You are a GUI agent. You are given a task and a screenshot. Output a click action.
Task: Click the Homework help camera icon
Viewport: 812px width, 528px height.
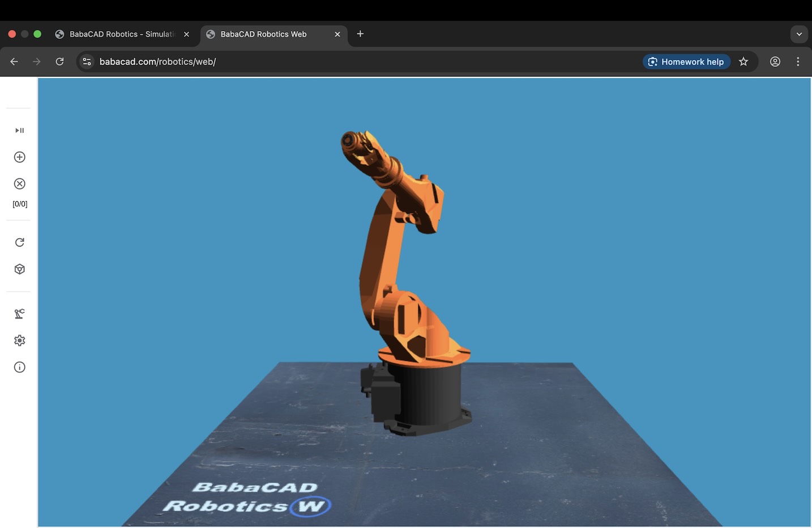pyautogui.click(x=653, y=61)
